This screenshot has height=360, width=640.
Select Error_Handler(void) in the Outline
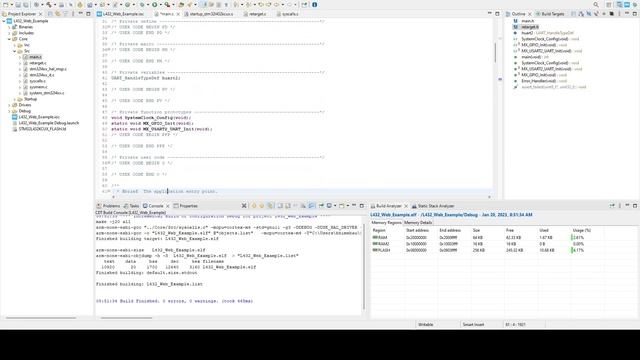pyautogui.click(x=538, y=81)
